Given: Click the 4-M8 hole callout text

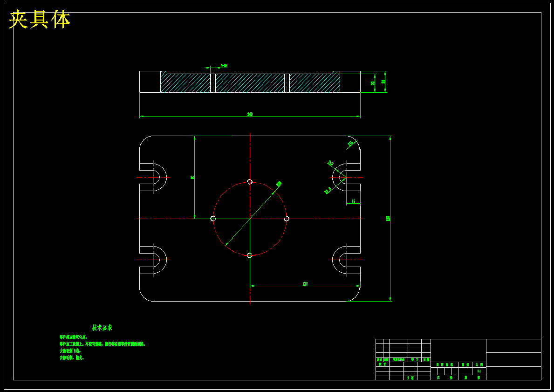Looking at the screenshot, I should [x=224, y=65].
